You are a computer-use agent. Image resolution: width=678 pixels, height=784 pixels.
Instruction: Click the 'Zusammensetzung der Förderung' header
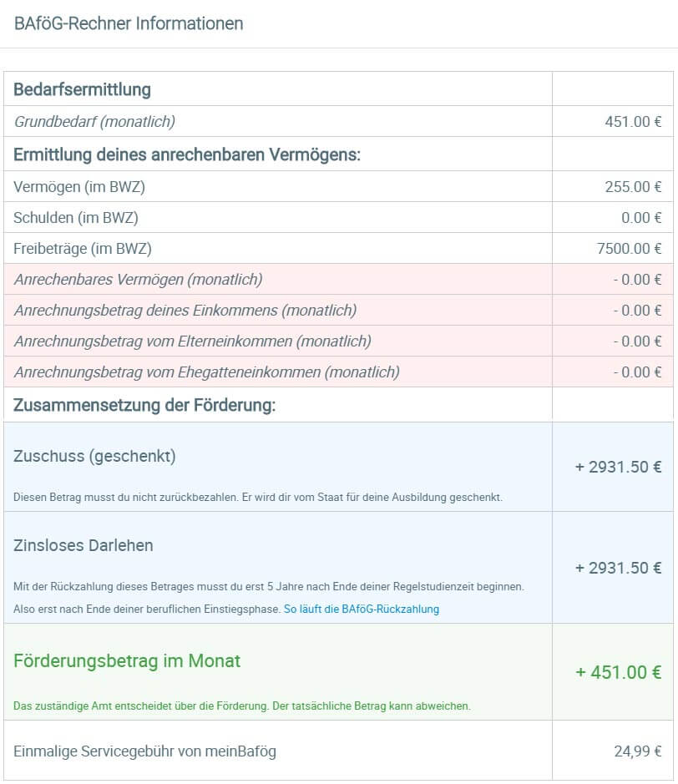(144, 406)
